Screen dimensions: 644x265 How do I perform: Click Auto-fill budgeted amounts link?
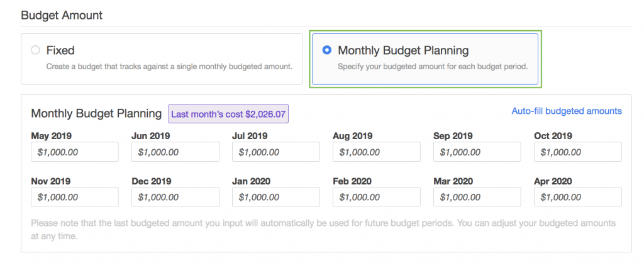point(567,111)
